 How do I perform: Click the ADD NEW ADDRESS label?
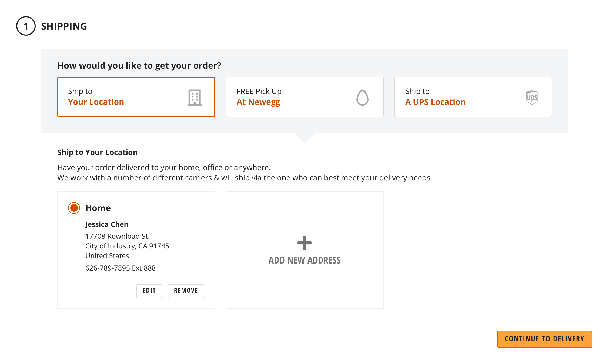coord(304,260)
